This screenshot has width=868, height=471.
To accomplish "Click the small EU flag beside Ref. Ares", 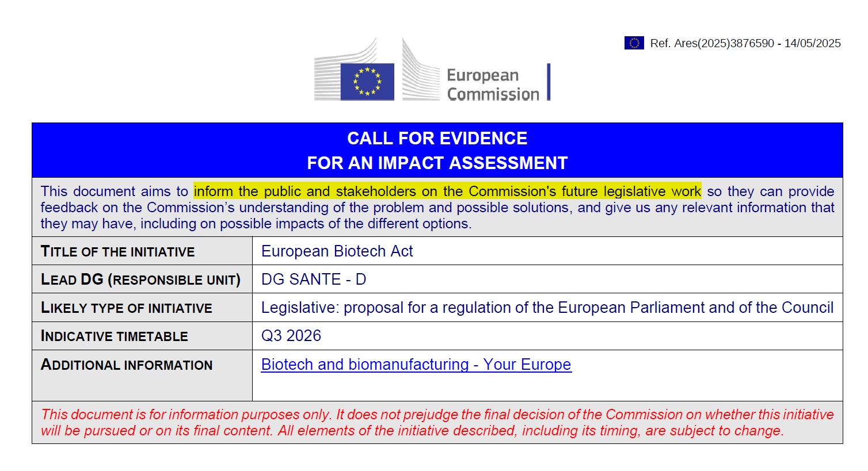I will click(634, 43).
